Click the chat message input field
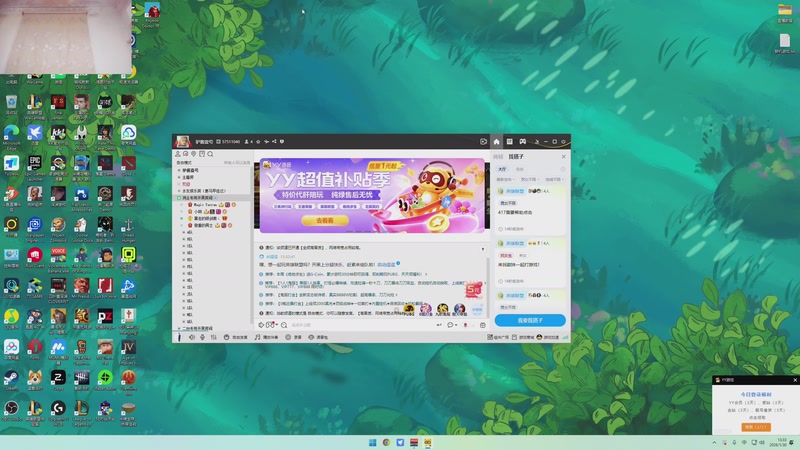This screenshot has width=800, height=450. point(361,325)
